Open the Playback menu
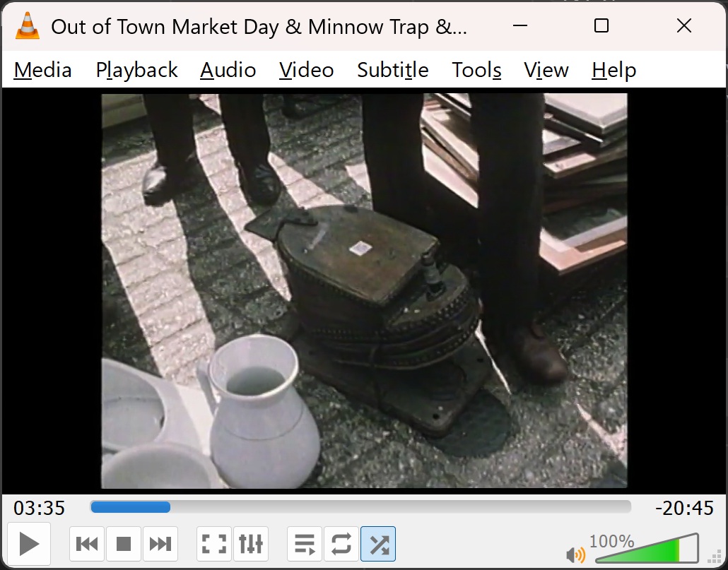The height and width of the screenshot is (570, 728). point(136,70)
